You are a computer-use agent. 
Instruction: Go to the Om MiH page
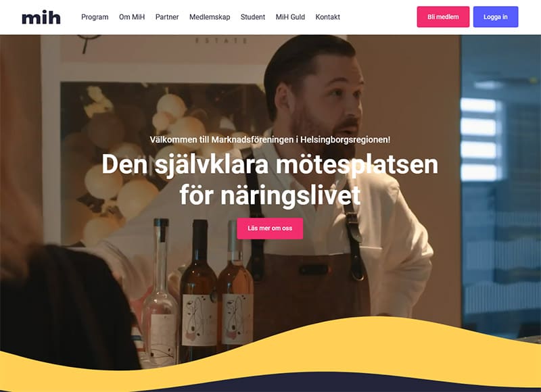tap(132, 17)
